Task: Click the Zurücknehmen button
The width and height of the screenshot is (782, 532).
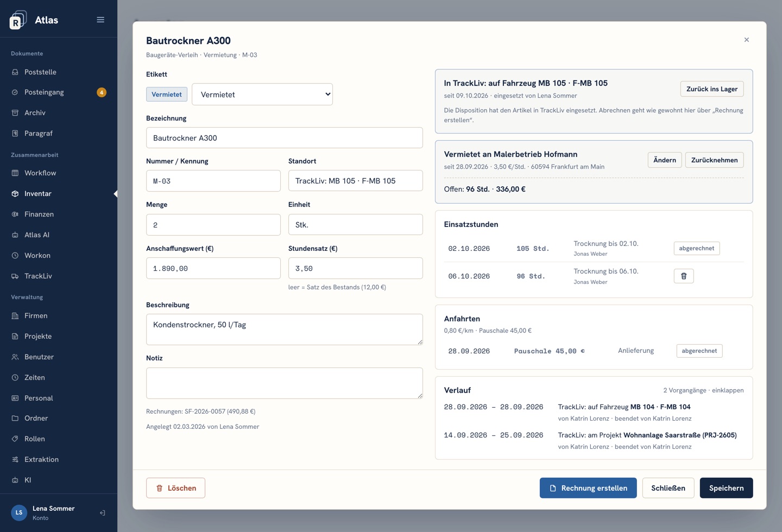Action: click(714, 160)
